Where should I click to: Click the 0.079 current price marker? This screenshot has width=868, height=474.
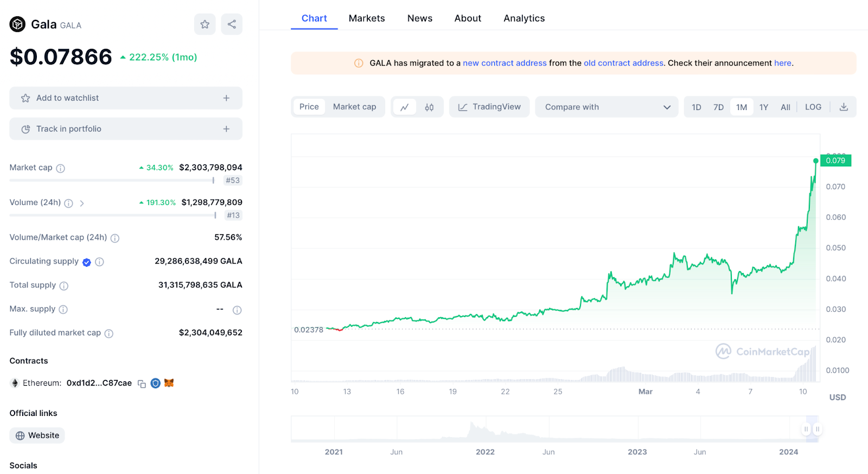tap(836, 161)
